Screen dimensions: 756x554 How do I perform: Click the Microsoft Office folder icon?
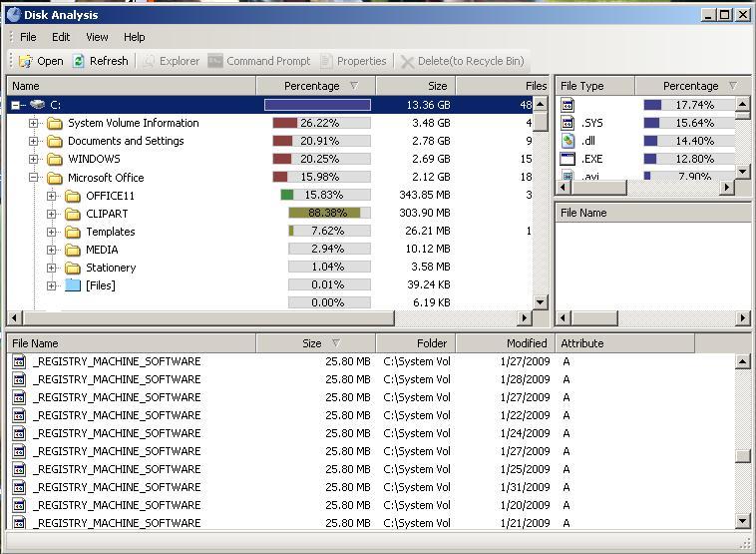click(x=55, y=178)
